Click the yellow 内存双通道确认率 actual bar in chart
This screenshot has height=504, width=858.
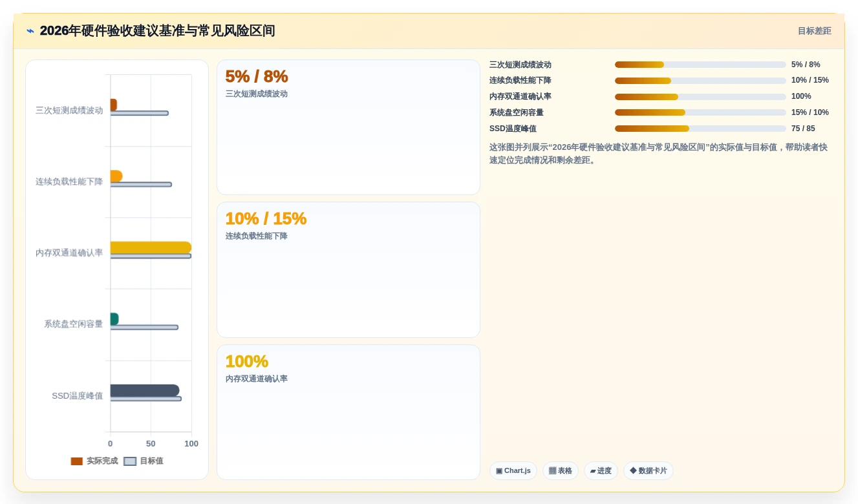point(151,247)
